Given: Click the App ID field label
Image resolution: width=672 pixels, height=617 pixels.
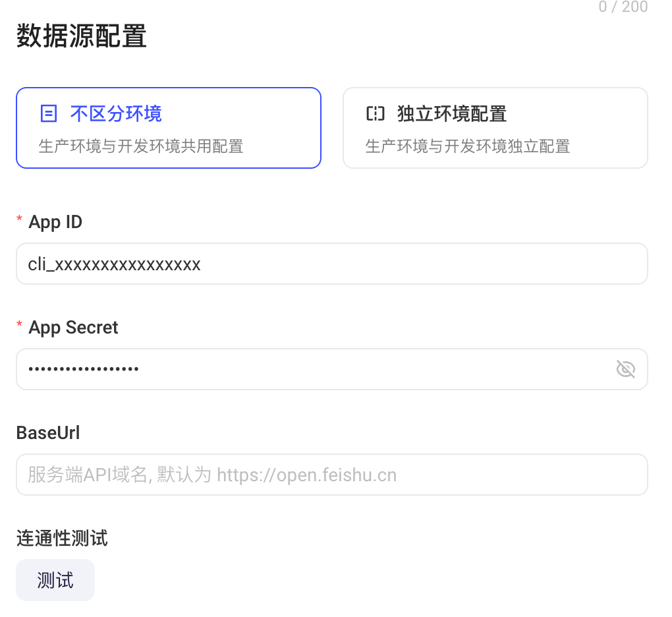Looking at the screenshot, I should tap(55, 222).
